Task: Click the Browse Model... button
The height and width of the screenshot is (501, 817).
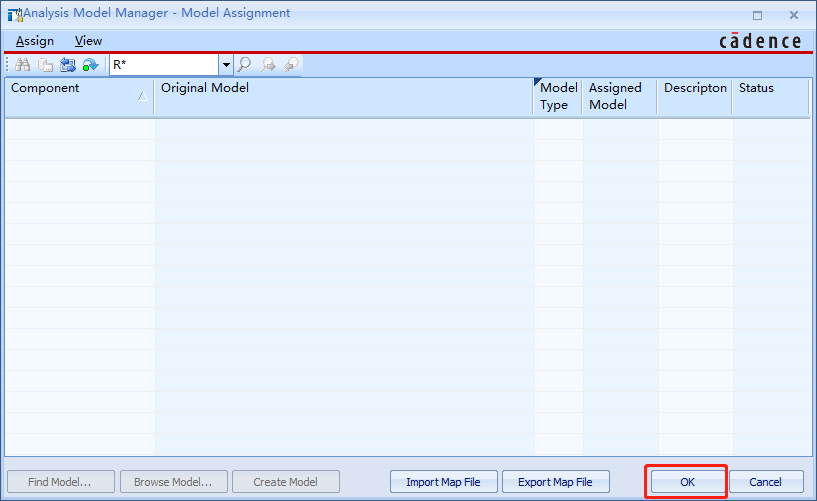Action: [174, 482]
